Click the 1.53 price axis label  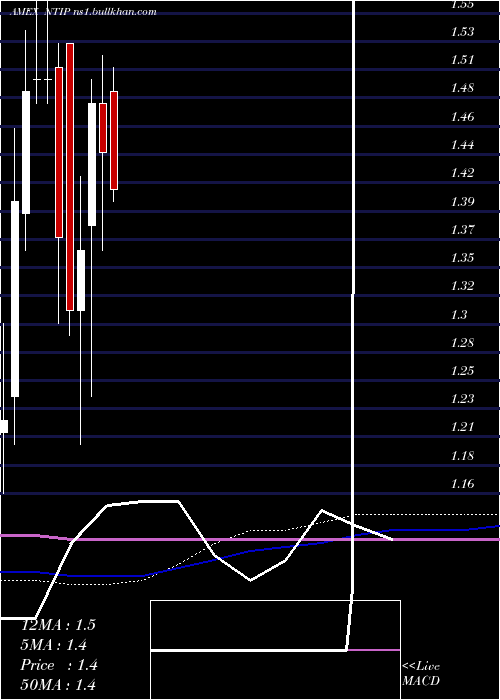(x=462, y=32)
